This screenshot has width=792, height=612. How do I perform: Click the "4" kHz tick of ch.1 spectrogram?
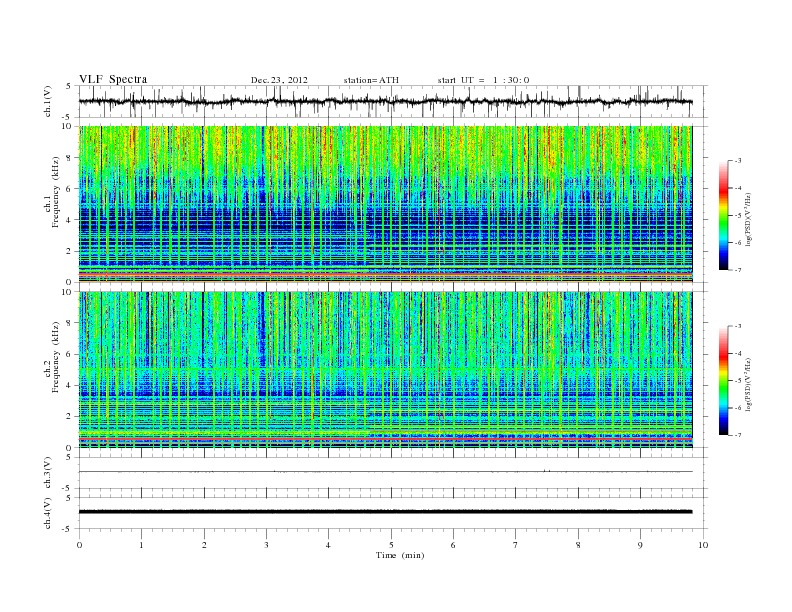click(69, 220)
